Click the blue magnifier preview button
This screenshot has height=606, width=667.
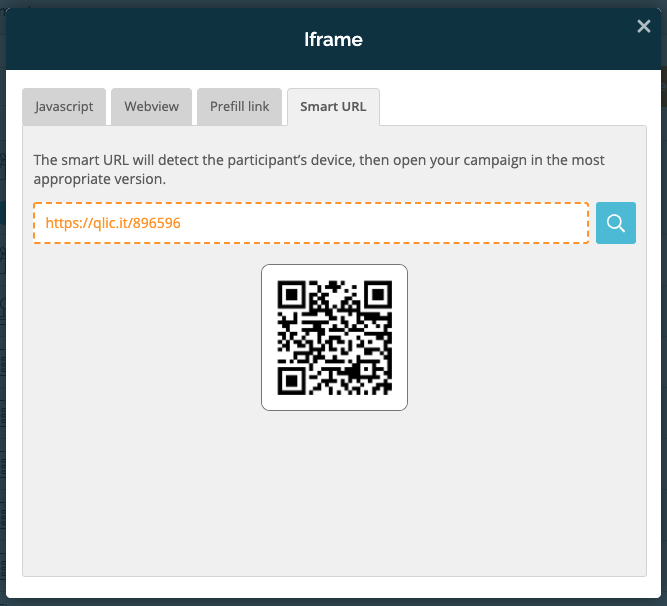pos(616,223)
